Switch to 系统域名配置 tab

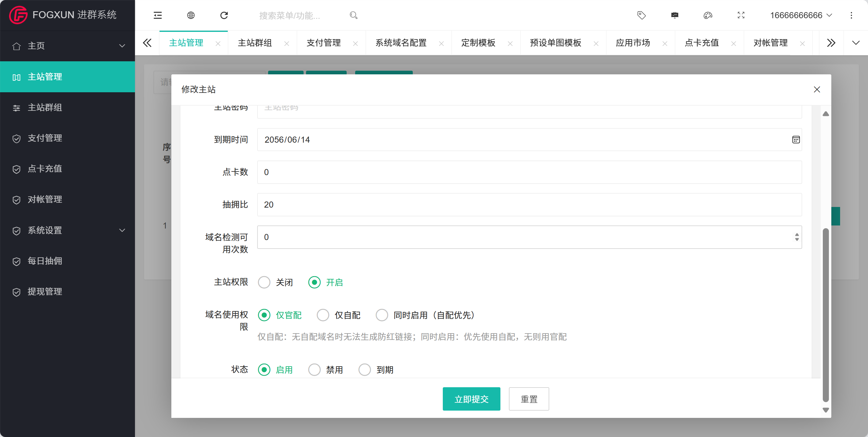click(x=401, y=43)
